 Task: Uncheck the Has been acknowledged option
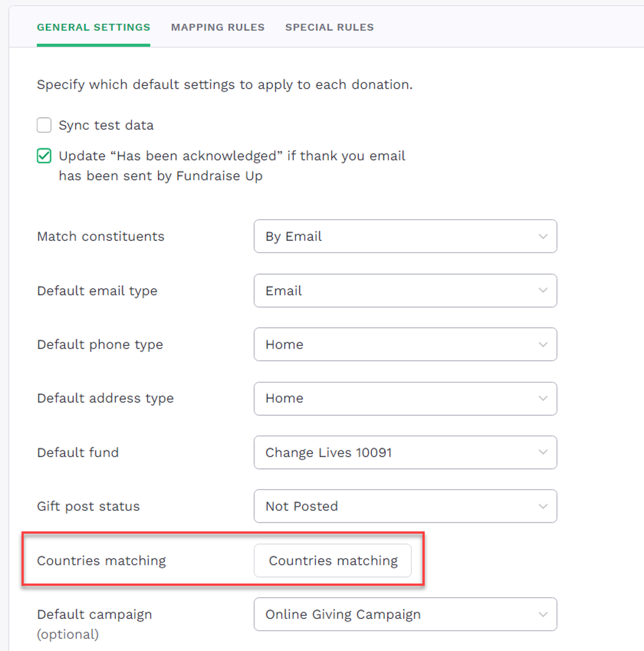pyautogui.click(x=44, y=156)
